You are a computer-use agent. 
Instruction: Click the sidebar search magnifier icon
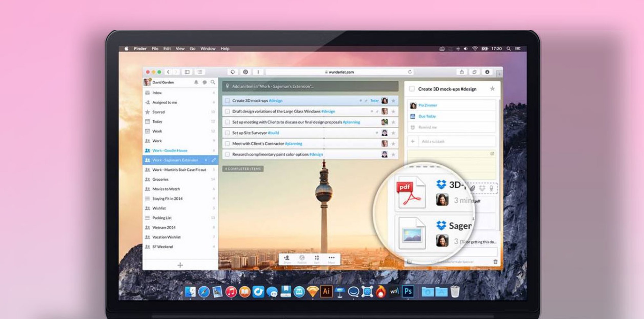(213, 82)
